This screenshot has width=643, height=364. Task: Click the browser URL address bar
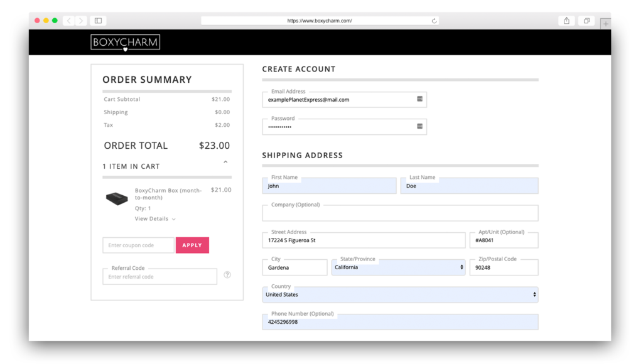pos(320,21)
